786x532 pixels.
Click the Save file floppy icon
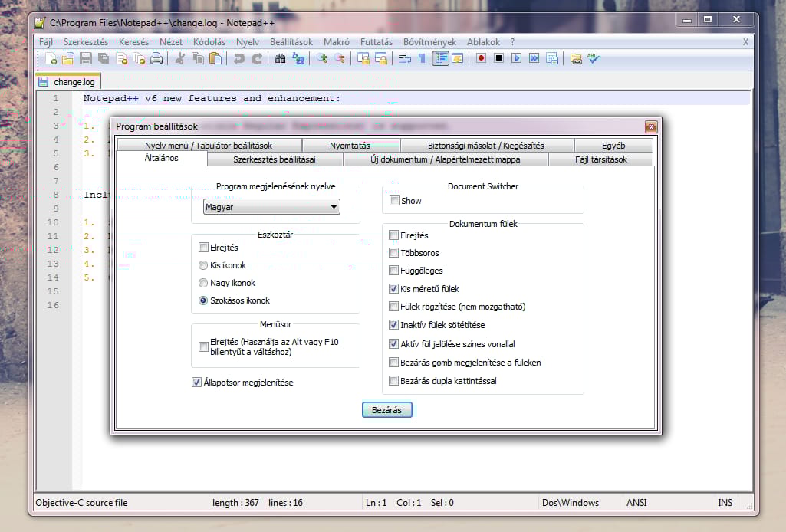pos(86,58)
